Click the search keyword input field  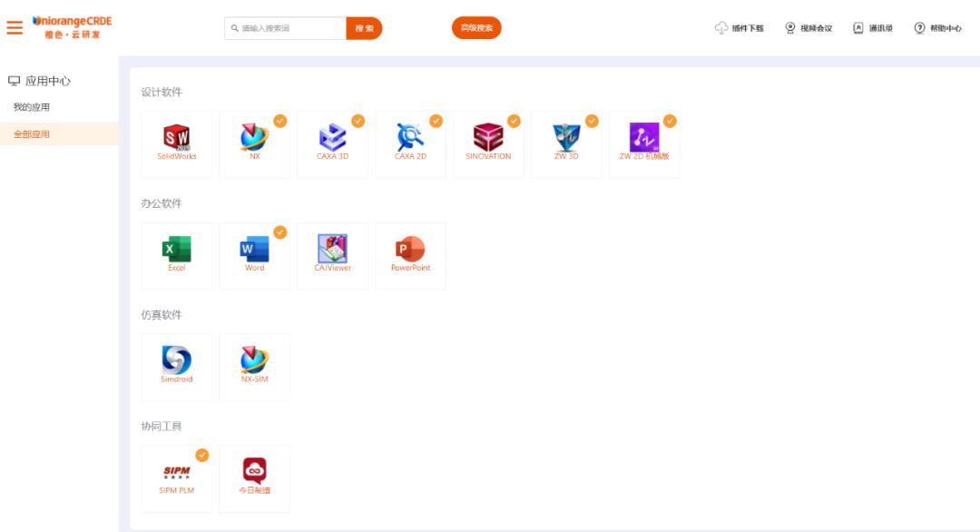[x=286, y=28]
